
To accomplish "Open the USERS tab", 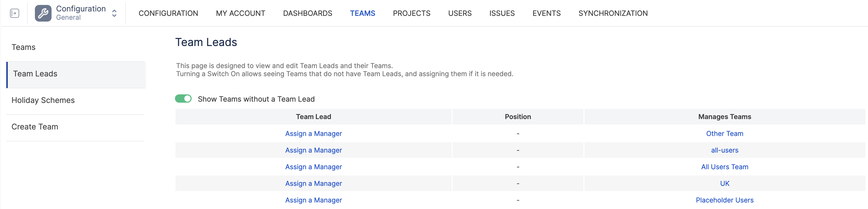I will click(460, 13).
